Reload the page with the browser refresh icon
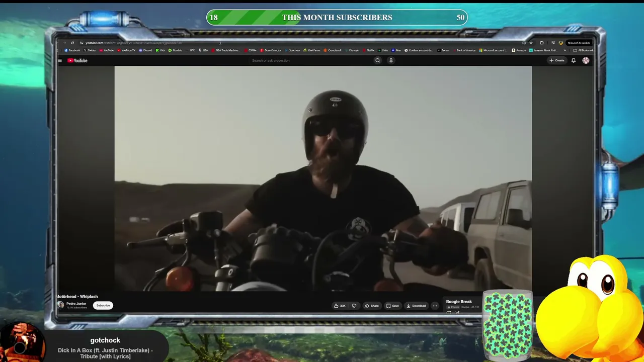Viewport: 644px width, 362px height. pos(72,43)
